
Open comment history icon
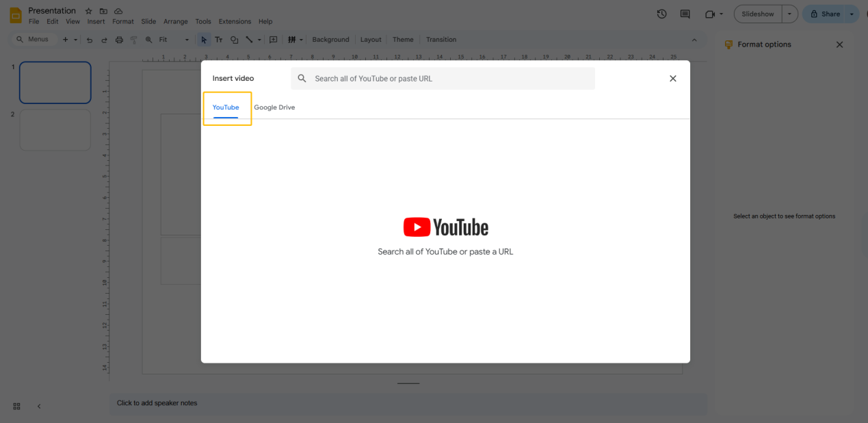point(685,13)
